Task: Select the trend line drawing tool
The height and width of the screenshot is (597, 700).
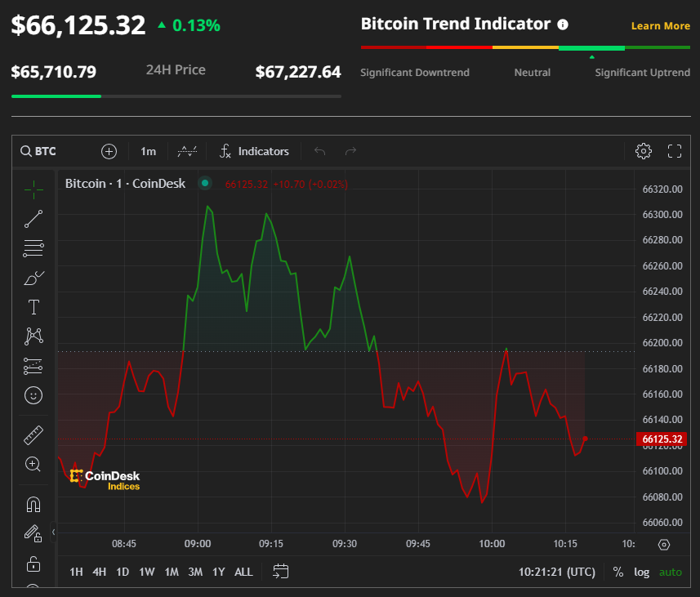Action: (33, 219)
